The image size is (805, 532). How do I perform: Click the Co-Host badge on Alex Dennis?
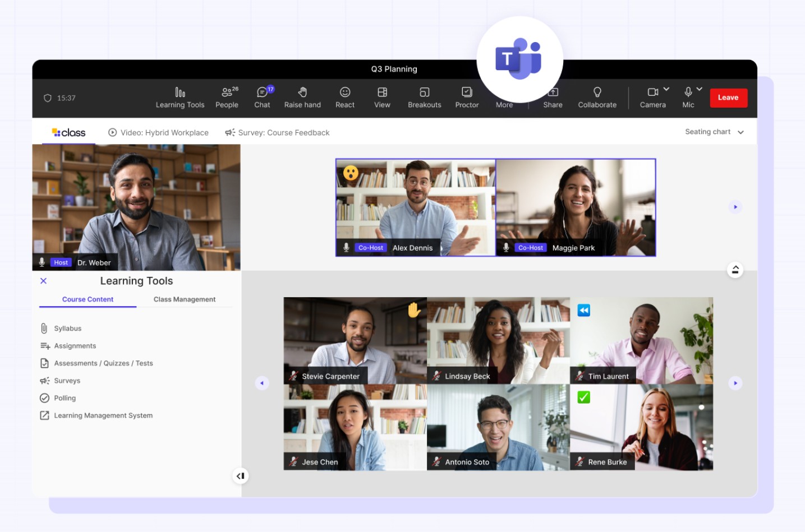(371, 248)
